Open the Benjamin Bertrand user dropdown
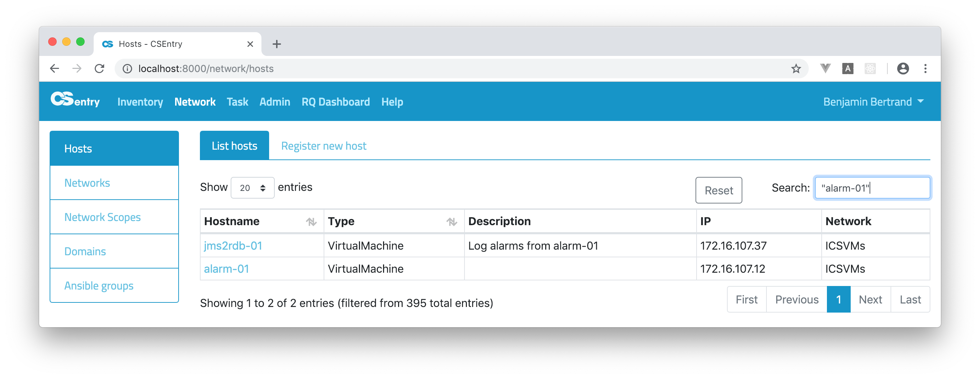The width and height of the screenshot is (980, 379). [x=873, y=102]
